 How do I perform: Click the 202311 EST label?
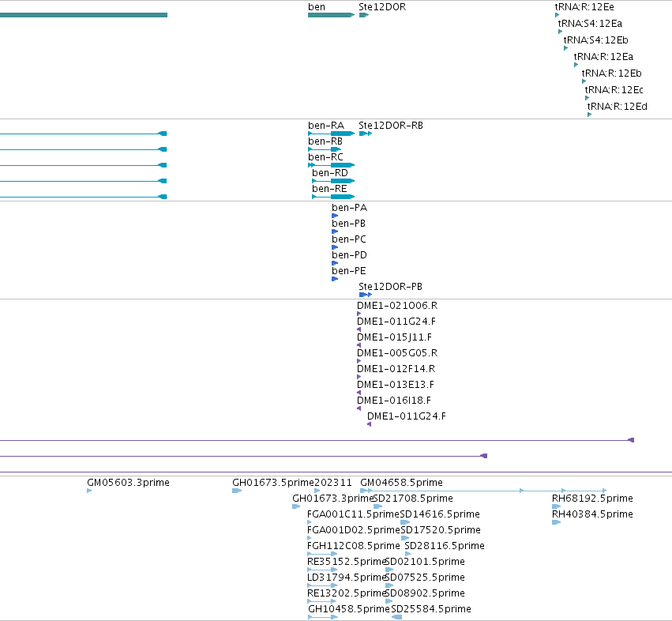[333, 483]
